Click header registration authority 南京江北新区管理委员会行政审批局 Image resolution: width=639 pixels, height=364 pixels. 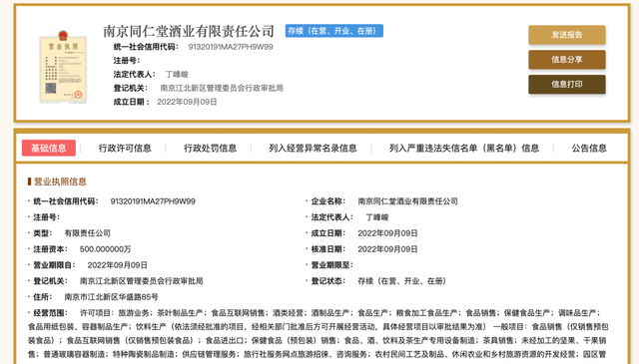point(222,88)
